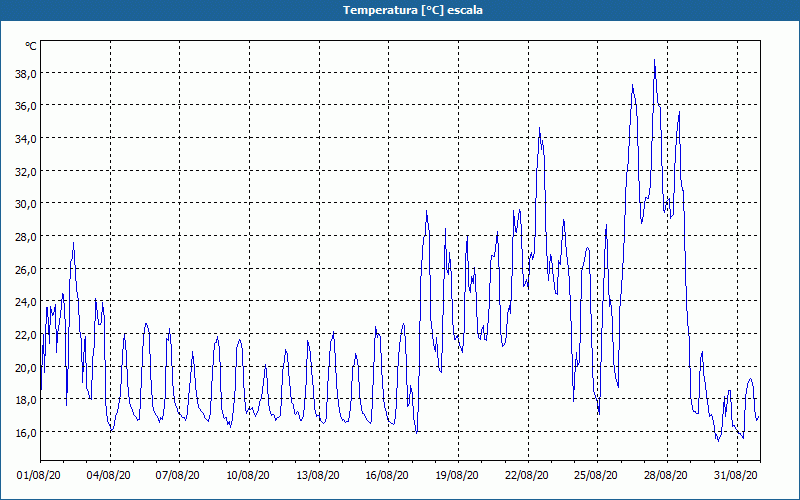Viewport: 800px width, 500px height.
Task: Select the 16,0 axis value
Action: 26,433
